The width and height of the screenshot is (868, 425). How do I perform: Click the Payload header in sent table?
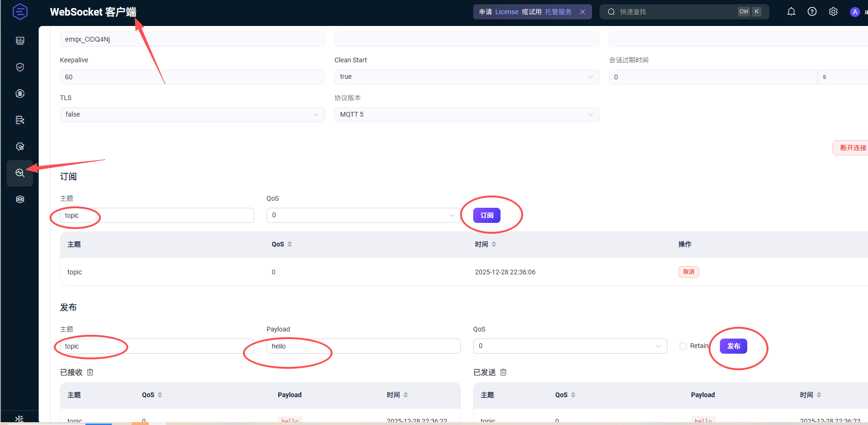pos(703,395)
